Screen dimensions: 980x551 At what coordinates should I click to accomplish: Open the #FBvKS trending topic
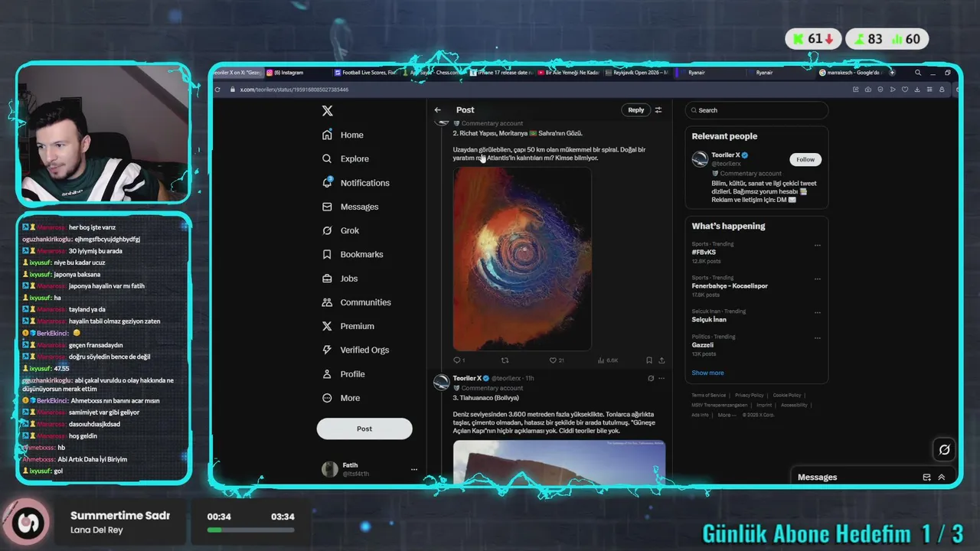(704, 252)
